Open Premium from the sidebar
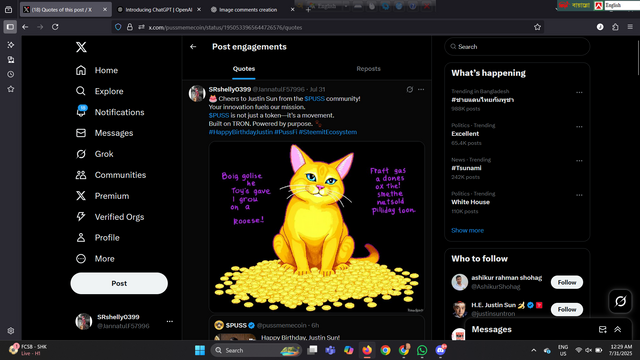The height and width of the screenshot is (360, 640). 102,196
